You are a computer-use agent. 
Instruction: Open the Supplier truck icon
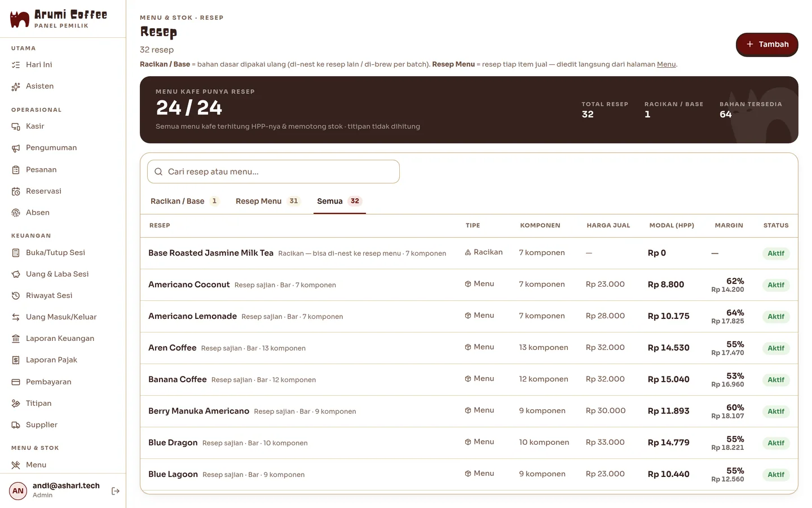pos(16,425)
